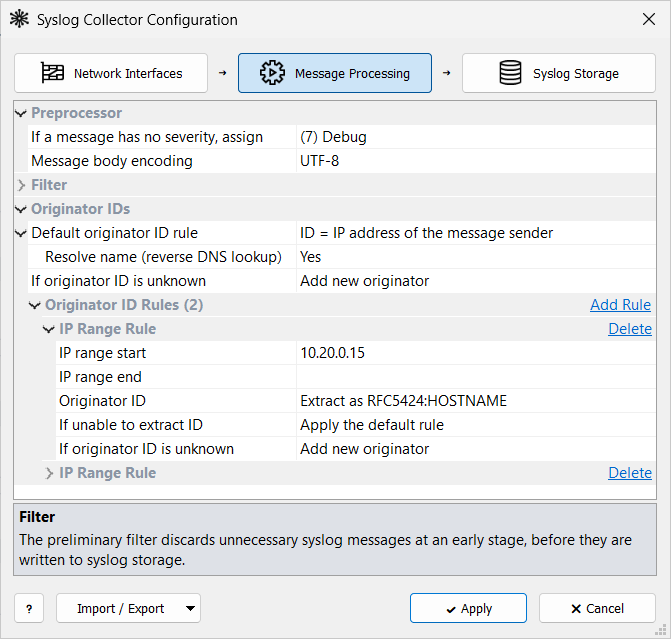Open help with the question mark button

pos(29,608)
